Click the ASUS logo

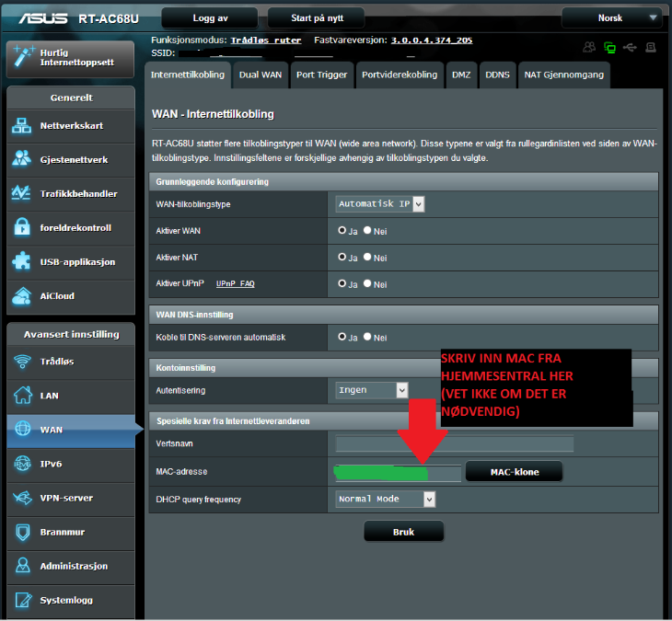[x=43, y=18]
